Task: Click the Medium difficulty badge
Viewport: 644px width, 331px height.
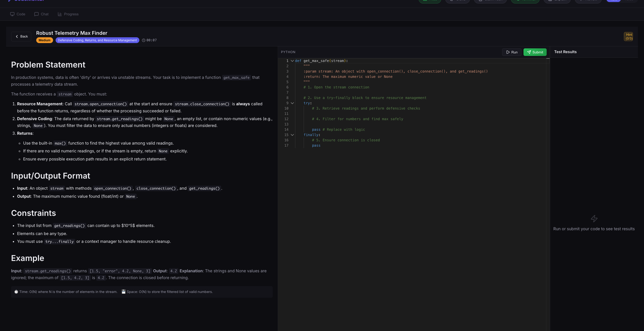Action: [x=45, y=40]
